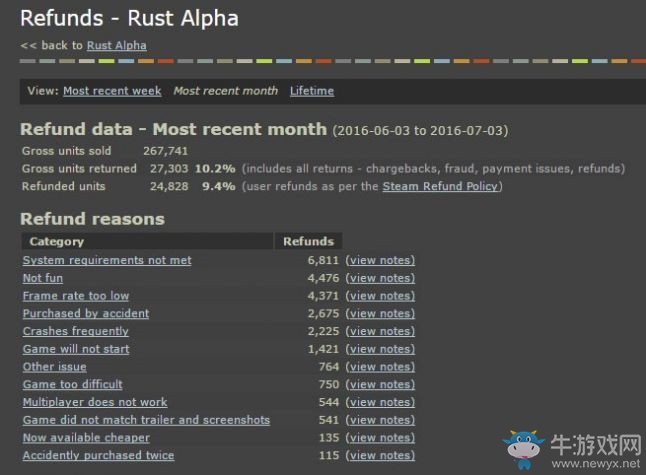The image size is (646, 475).
Task: View notes for Frame rate too low
Action: click(380, 296)
